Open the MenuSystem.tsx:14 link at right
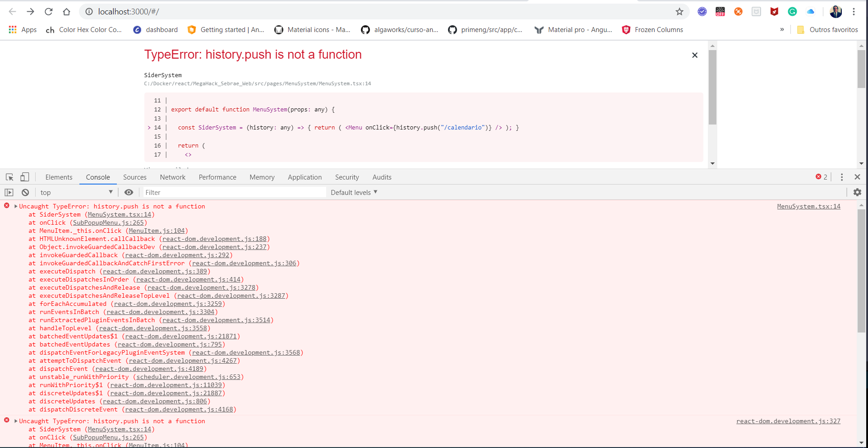 (808, 206)
